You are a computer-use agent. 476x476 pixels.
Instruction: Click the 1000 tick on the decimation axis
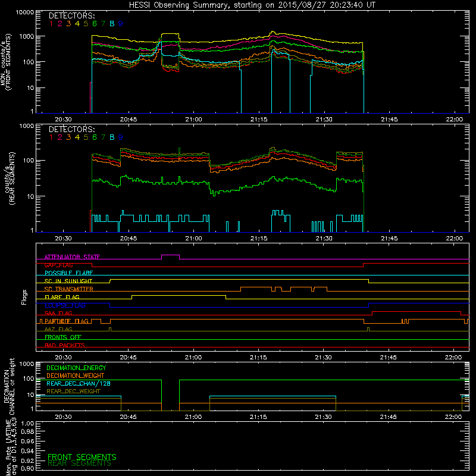click(x=27, y=364)
